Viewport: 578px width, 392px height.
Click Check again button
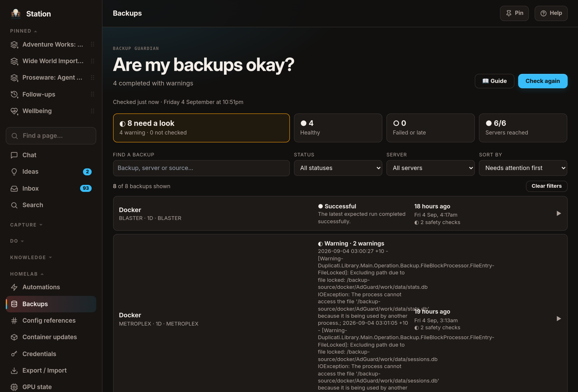coord(542,81)
